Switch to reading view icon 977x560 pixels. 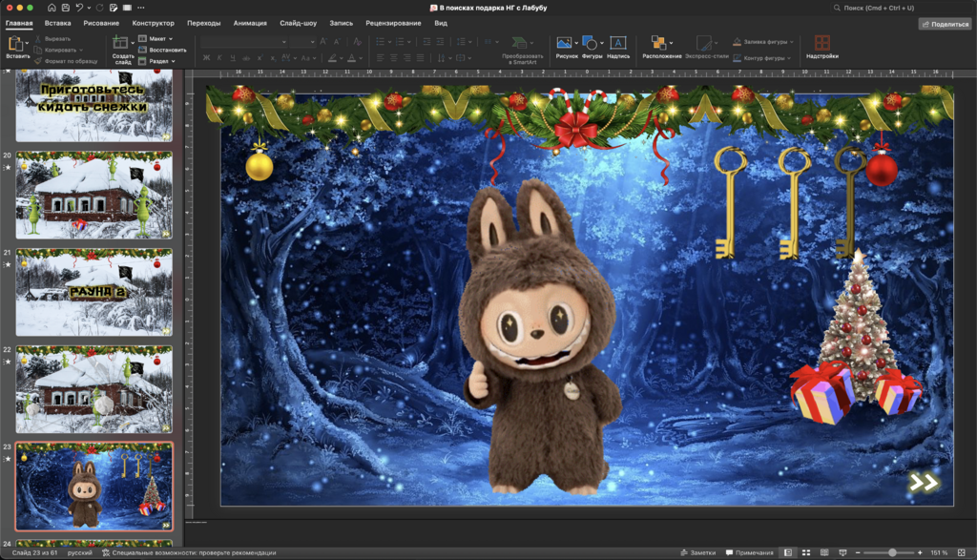pyautogui.click(x=824, y=552)
